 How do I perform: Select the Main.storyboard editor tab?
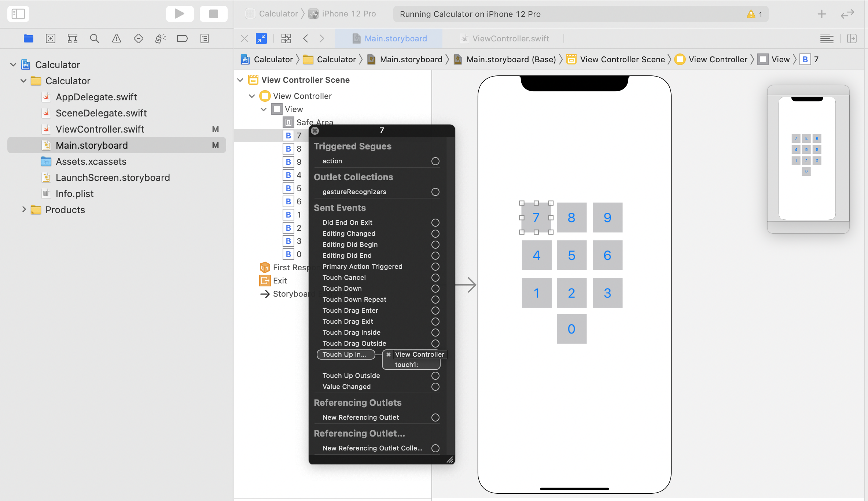point(395,38)
